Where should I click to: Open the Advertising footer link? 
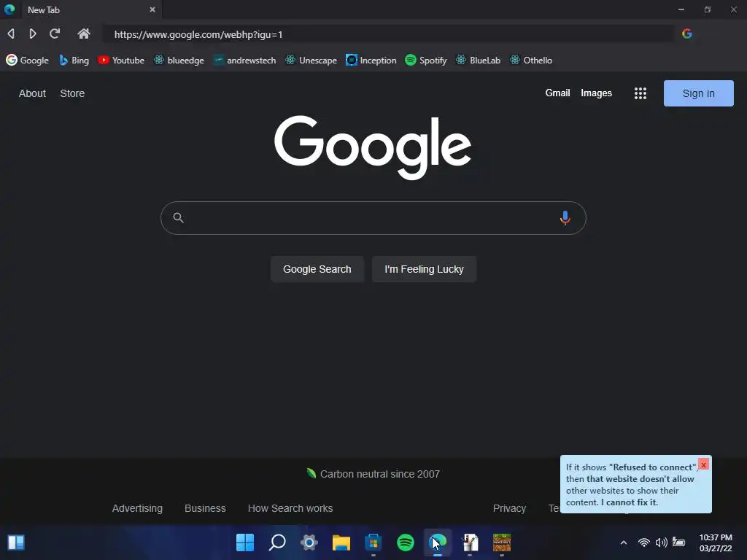pos(137,508)
